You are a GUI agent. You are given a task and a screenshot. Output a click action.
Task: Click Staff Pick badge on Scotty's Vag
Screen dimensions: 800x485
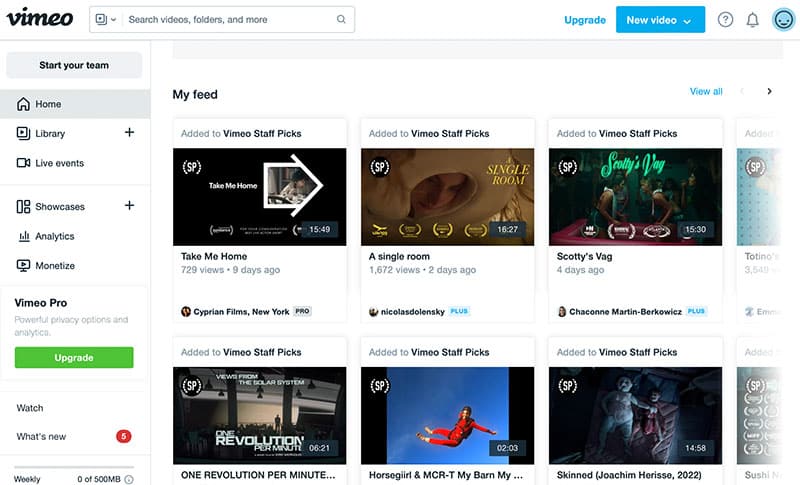[x=567, y=167]
